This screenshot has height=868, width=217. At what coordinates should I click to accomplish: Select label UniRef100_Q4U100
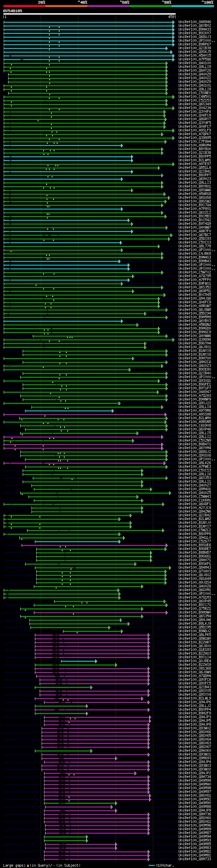[195, 63]
